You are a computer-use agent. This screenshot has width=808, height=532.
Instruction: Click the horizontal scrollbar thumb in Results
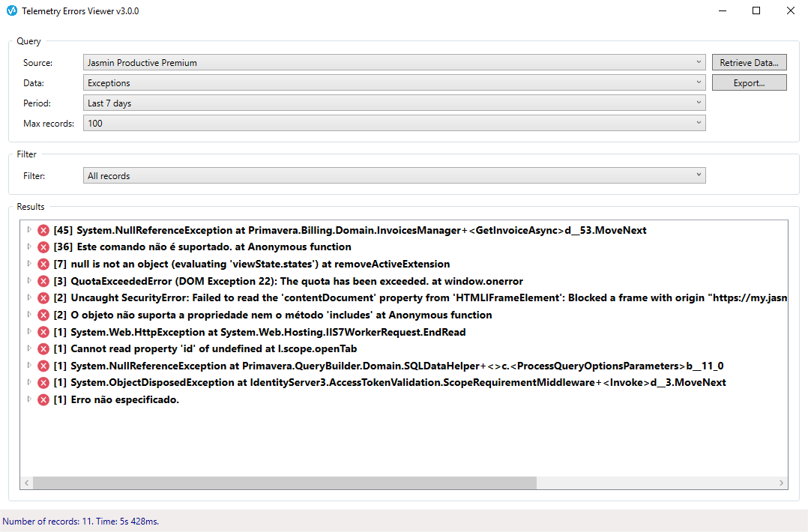click(285, 483)
